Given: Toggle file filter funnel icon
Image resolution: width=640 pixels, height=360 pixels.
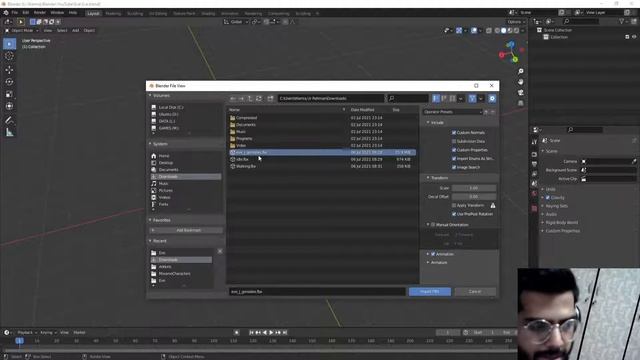Looking at the screenshot, I should point(472,98).
